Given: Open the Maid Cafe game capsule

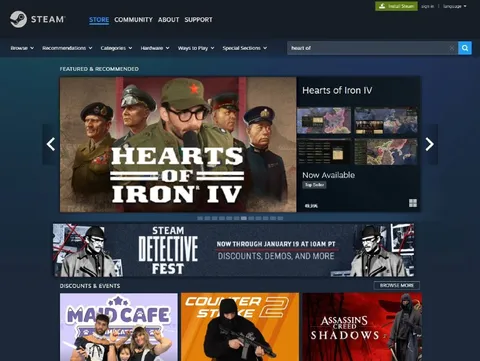Looking at the screenshot, I should coord(119,327).
